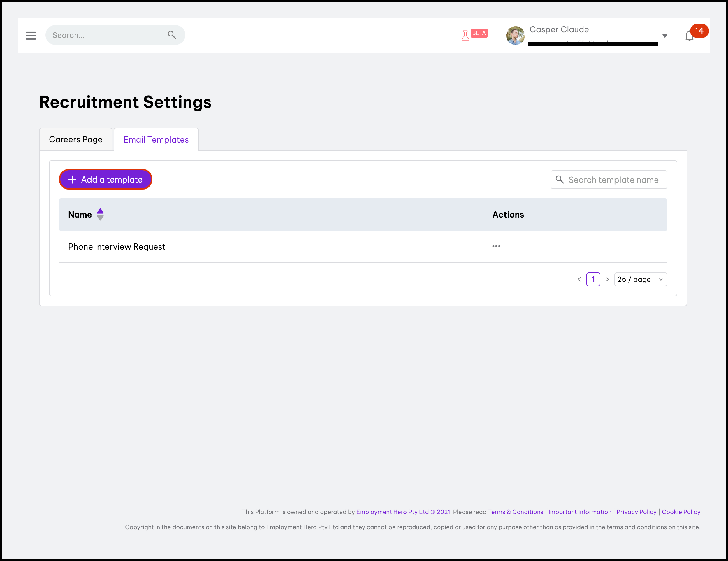The height and width of the screenshot is (561, 728).
Task: Click the Add a template button
Action: tap(106, 179)
